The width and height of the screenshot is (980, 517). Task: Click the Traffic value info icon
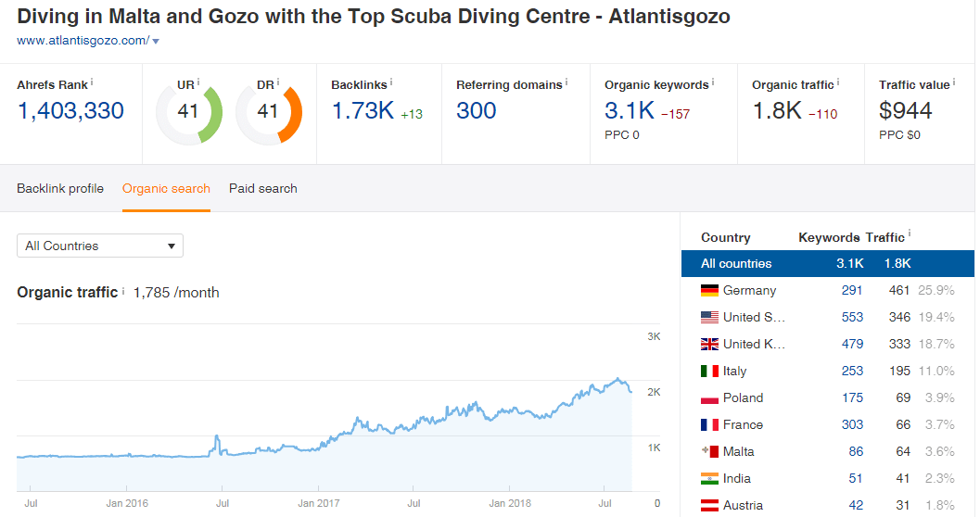(954, 82)
